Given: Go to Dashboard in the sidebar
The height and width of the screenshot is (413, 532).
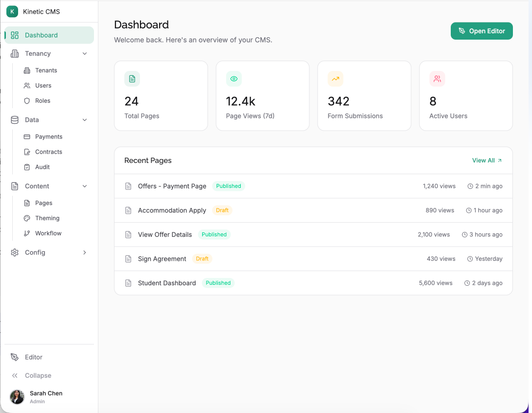Looking at the screenshot, I should coord(49,35).
